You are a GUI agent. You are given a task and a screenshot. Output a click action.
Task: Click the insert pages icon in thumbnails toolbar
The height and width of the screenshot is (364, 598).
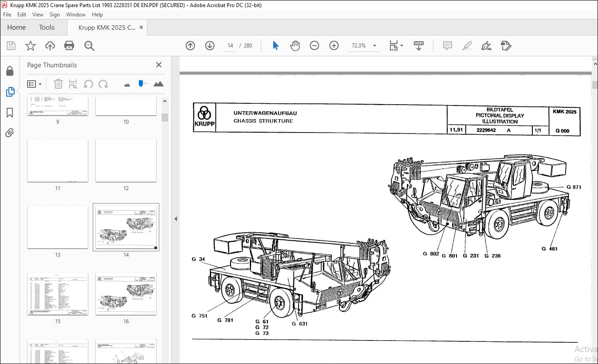[73, 84]
